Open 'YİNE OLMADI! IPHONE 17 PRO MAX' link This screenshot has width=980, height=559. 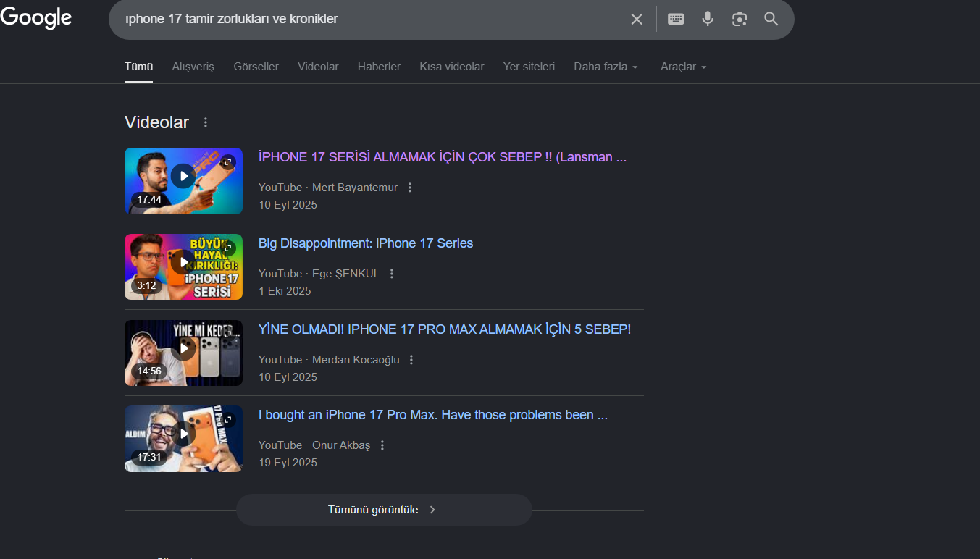click(445, 329)
